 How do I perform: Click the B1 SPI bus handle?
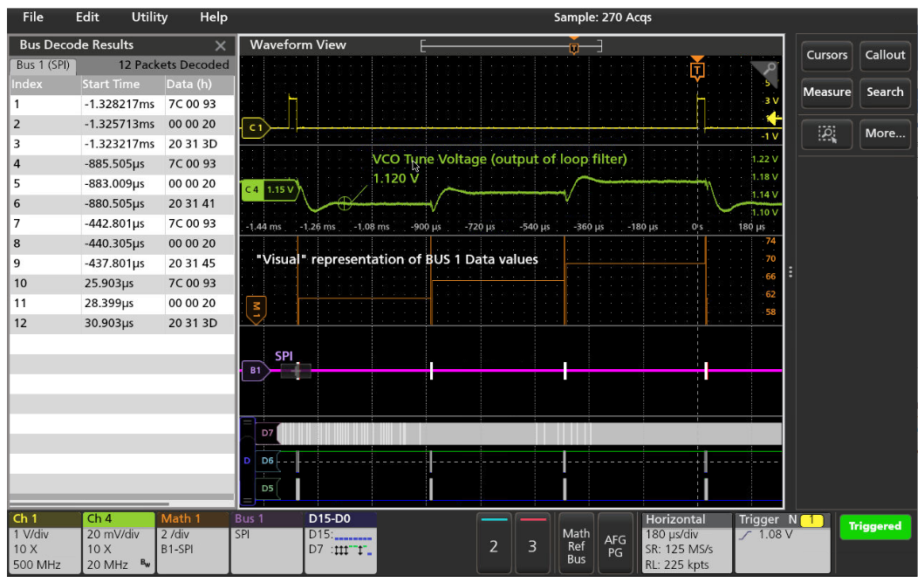click(255, 371)
